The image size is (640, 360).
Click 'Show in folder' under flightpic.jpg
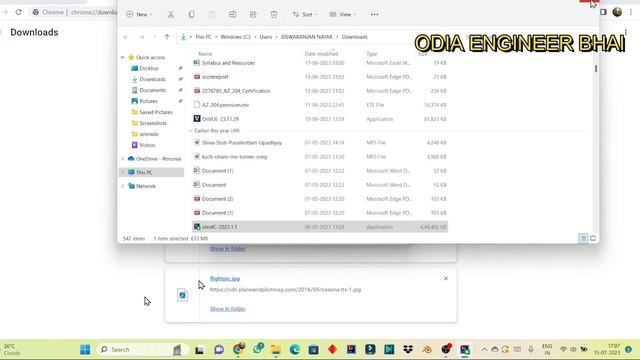[x=228, y=309]
